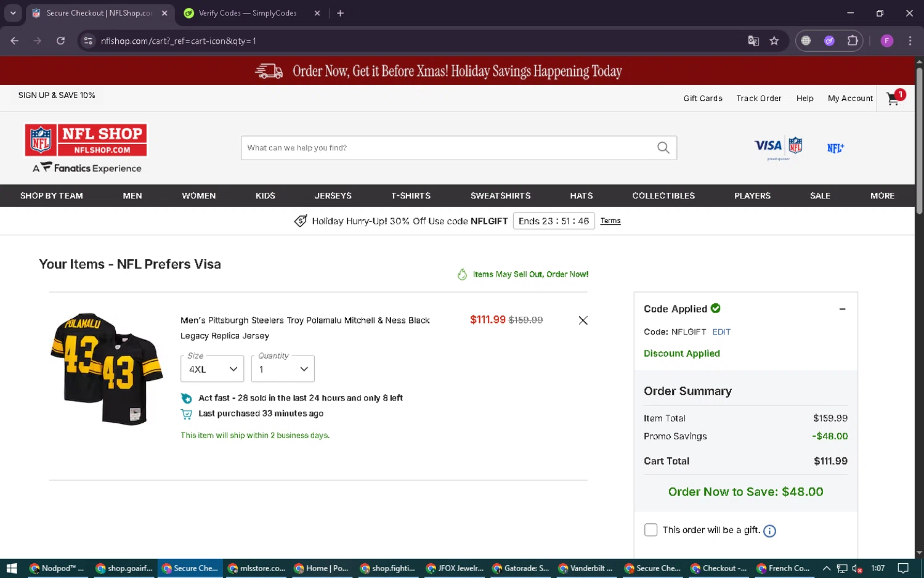This screenshot has width=924, height=578.
Task: Open the Help link
Action: (804, 98)
